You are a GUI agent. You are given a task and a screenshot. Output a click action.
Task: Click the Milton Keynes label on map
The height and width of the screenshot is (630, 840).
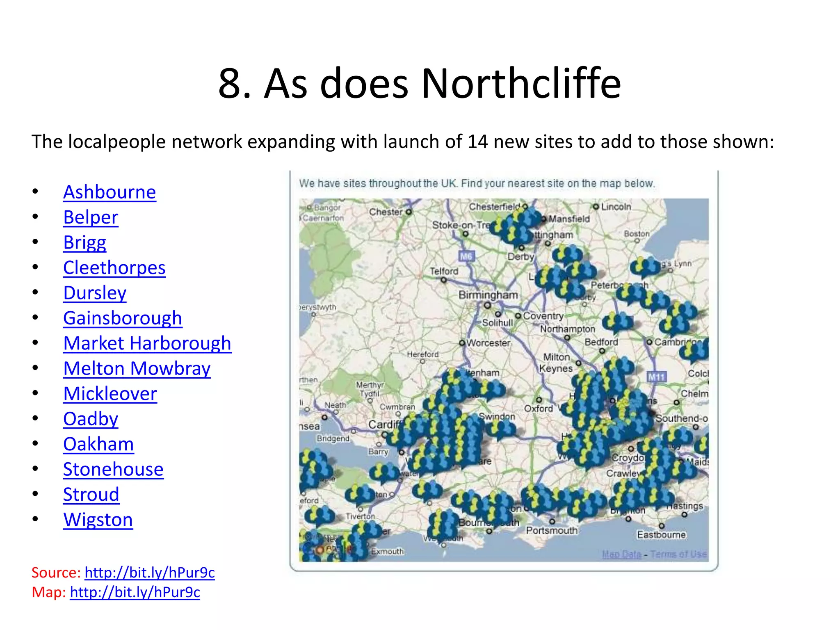[556, 363]
